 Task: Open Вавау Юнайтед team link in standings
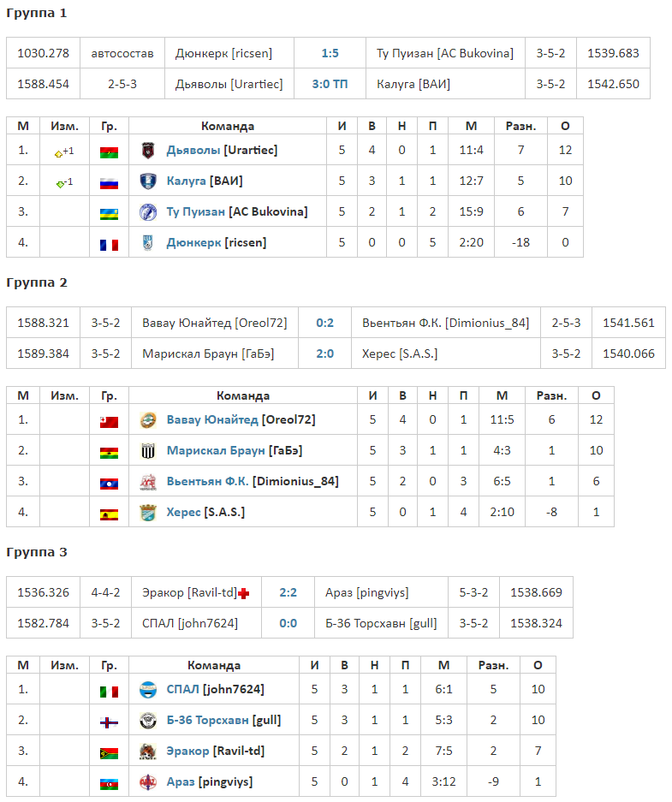tap(212, 419)
